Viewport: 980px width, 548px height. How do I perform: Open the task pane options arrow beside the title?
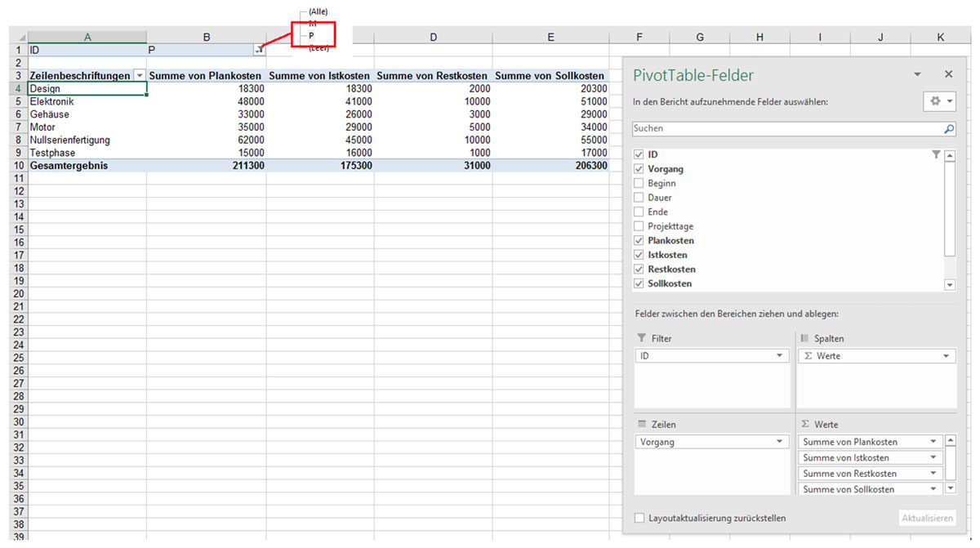(x=917, y=74)
